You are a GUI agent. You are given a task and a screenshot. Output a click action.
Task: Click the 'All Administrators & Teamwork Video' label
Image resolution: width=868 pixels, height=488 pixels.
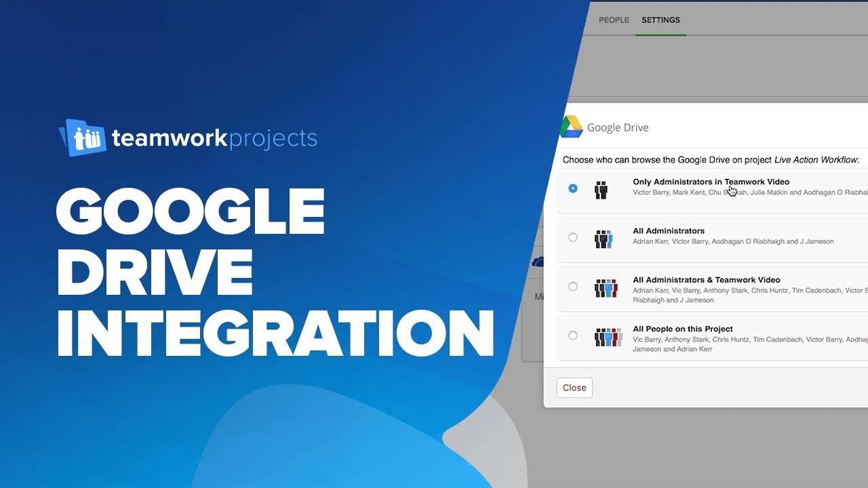pos(707,280)
